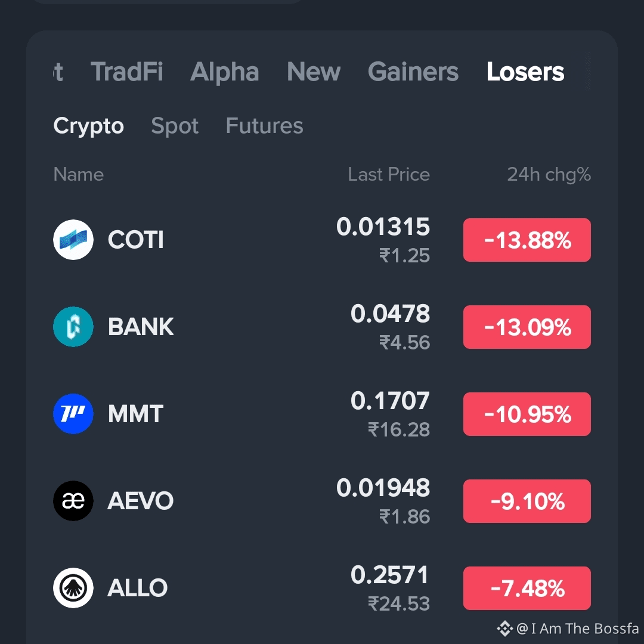Select the Losers tab

click(525, 72)
